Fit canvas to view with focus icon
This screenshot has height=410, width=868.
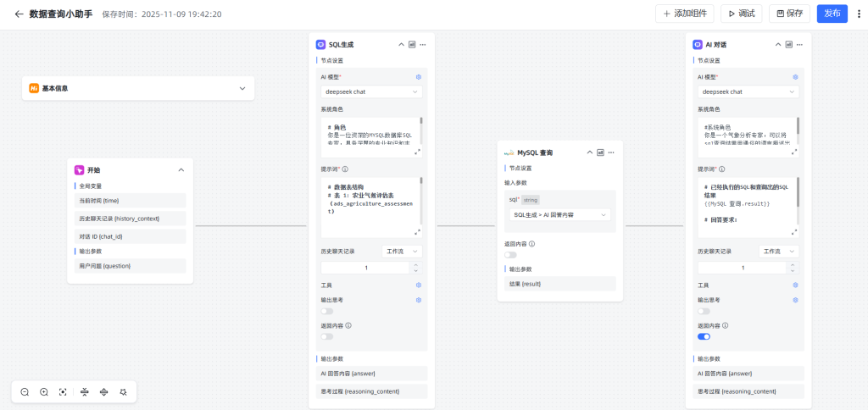click(x=63, y=391)
